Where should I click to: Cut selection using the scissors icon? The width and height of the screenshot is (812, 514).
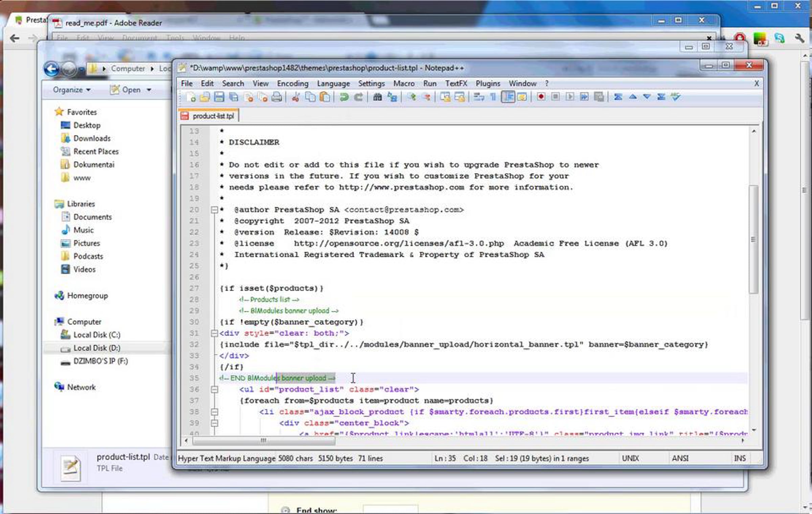[x=296, y=97]
